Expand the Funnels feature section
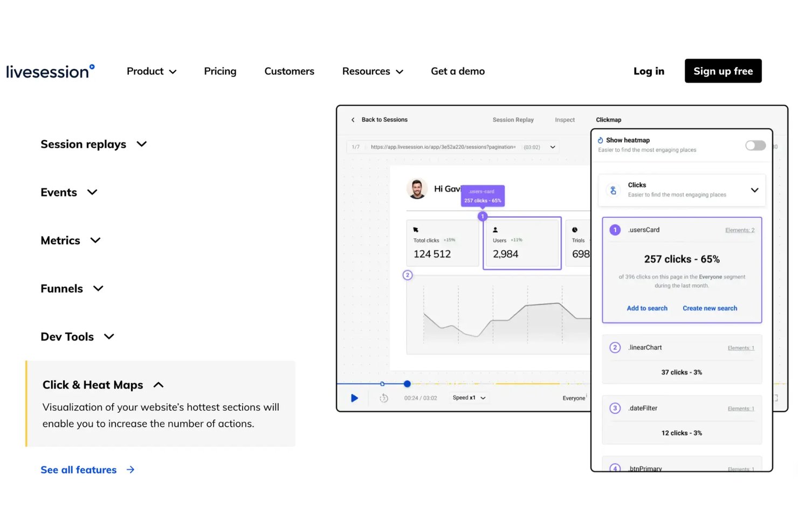Viewport: 798px width, 532px height. pos(72,288)
